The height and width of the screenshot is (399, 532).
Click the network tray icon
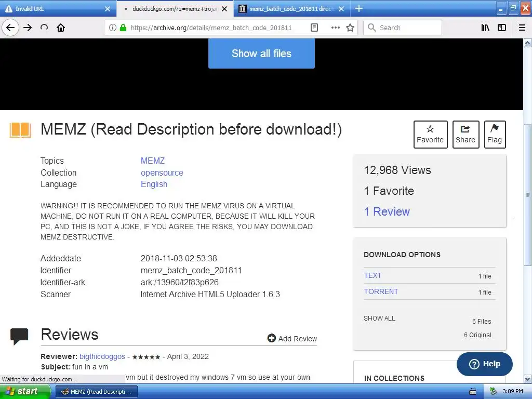click(493, 392)
